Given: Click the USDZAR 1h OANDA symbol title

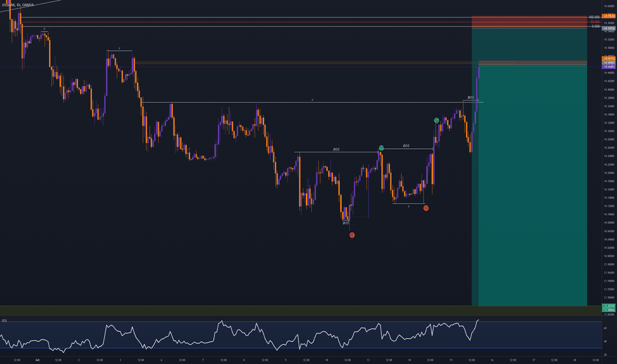Looking at the screenshot, I should 18,5.
